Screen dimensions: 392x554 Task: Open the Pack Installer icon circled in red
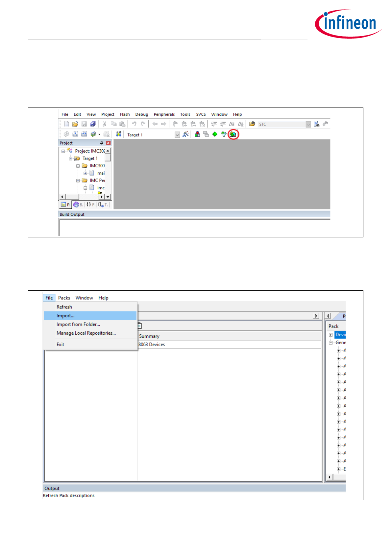[233, 134]
